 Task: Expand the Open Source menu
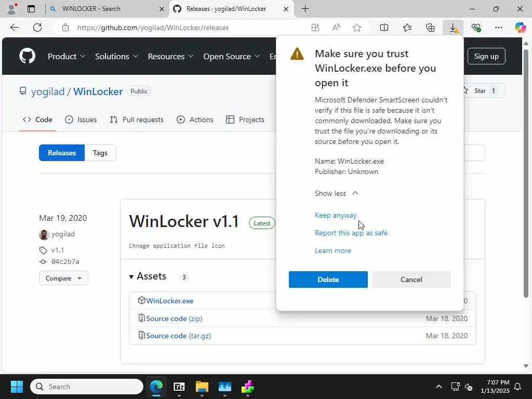tap(231, 56)
